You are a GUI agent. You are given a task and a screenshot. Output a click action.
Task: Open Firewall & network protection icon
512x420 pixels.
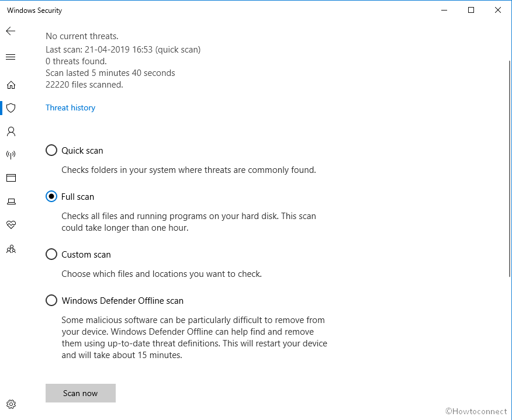11,155
